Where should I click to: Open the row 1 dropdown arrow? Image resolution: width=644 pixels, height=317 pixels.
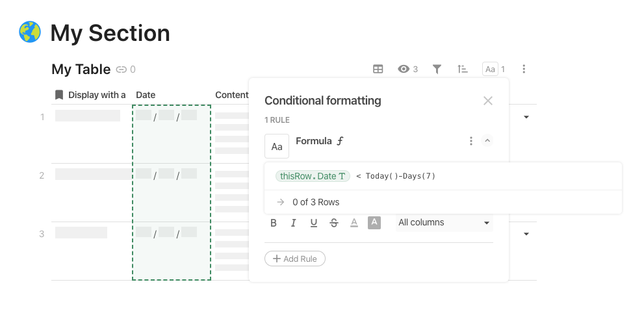pos(526,117)
